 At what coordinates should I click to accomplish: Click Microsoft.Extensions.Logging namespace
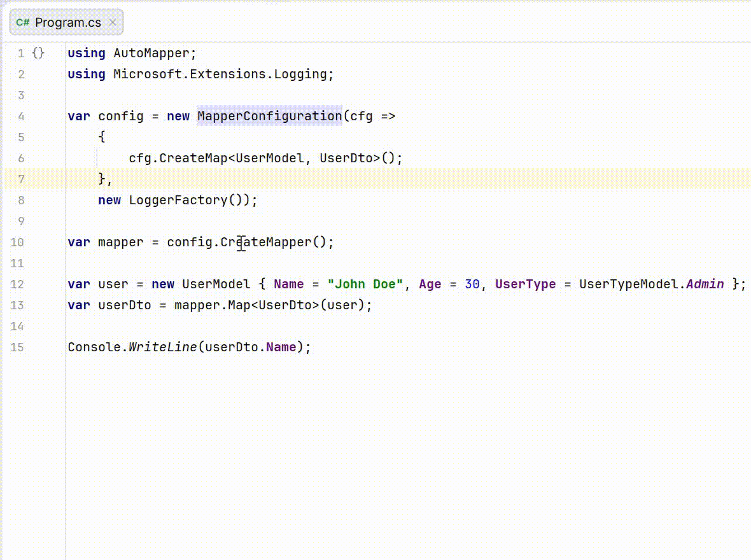(220, 74)
